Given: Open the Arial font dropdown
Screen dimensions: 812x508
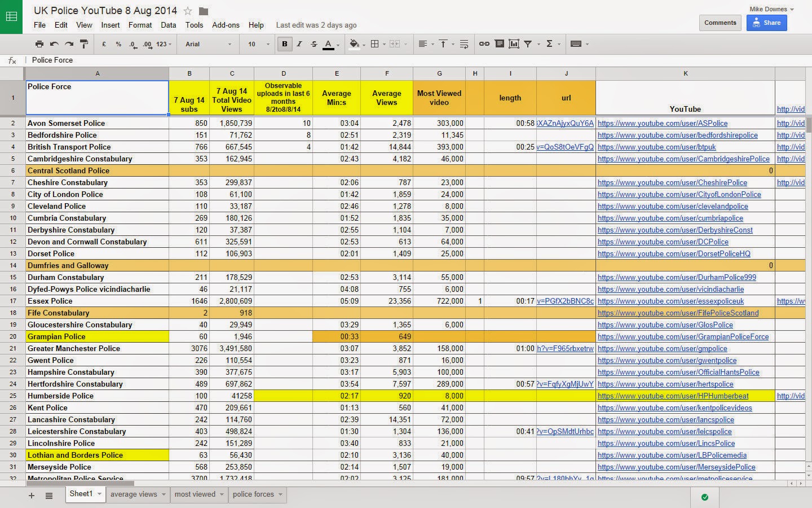Looking at the screenshot, I should [x=209, y=44].
